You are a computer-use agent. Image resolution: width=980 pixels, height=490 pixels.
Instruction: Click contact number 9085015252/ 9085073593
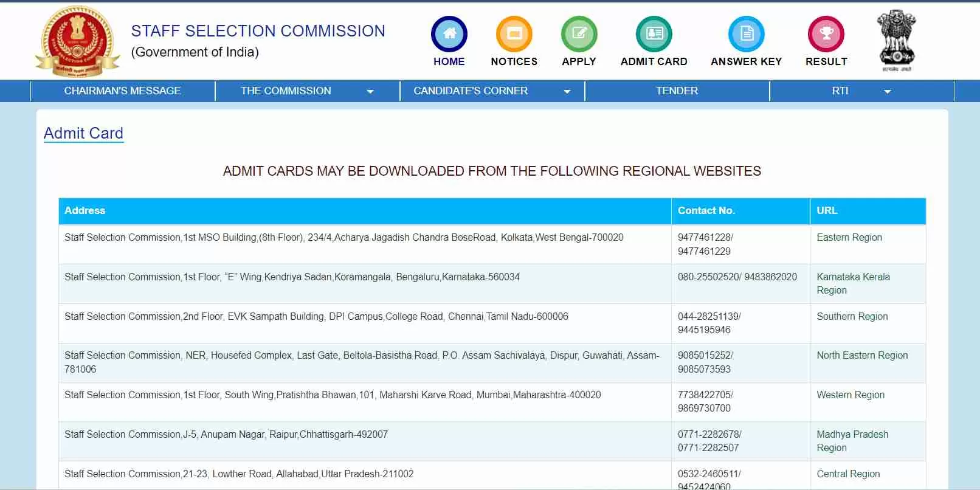(705, 362)
